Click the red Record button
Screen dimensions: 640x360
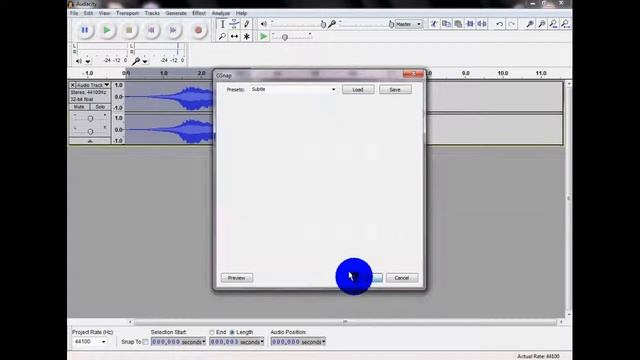(198, 30)
